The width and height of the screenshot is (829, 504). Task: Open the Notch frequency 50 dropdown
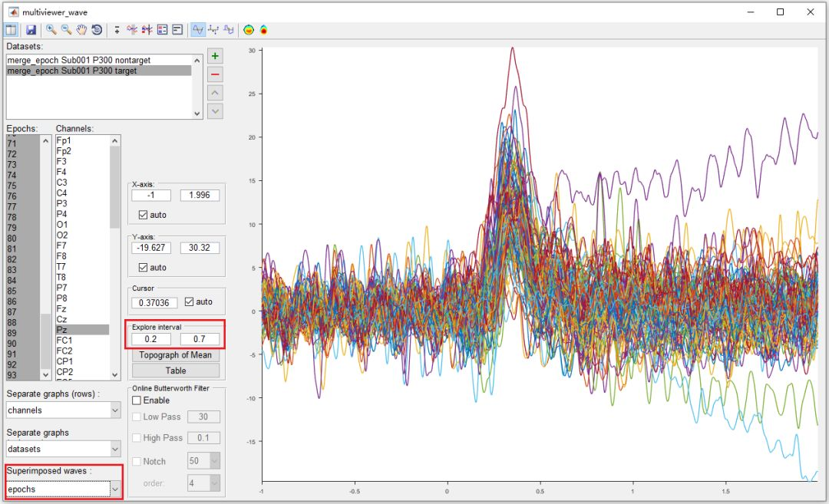pyautogui.click(x=203, y=461)
